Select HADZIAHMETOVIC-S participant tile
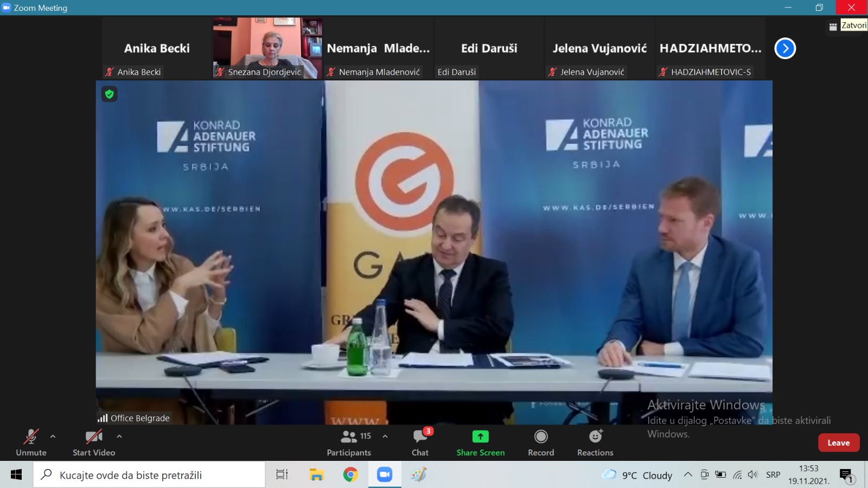The image size is (868, 488). pyautogui.click(x=710, y=48)
